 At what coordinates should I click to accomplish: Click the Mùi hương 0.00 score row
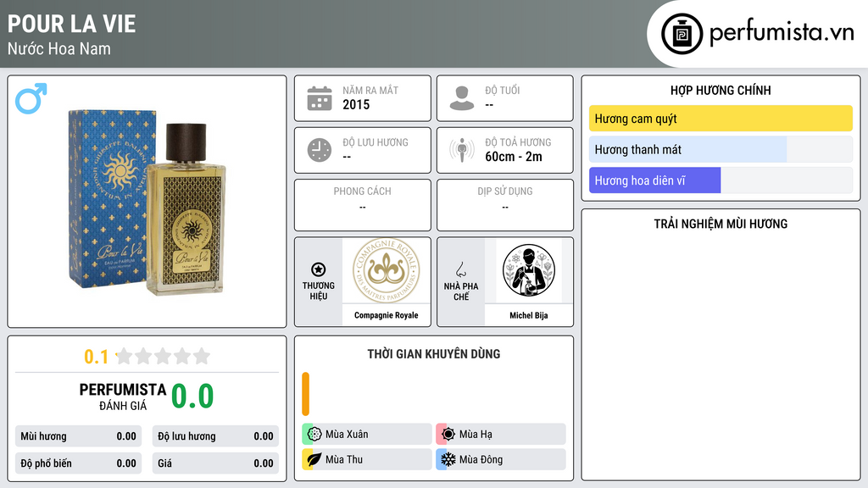pyautogui.click(x=78, y=436)
